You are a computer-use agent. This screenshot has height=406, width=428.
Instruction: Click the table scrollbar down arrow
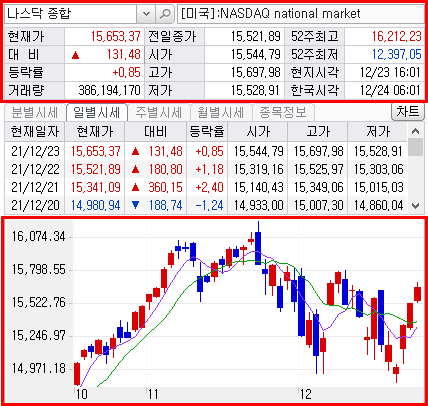tap(415, 205)
